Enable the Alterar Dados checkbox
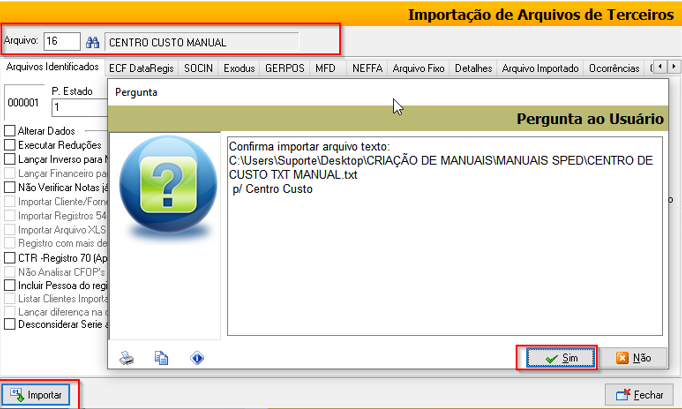The width and height of the screenshot is (682, 409). [x=10, y=131]
